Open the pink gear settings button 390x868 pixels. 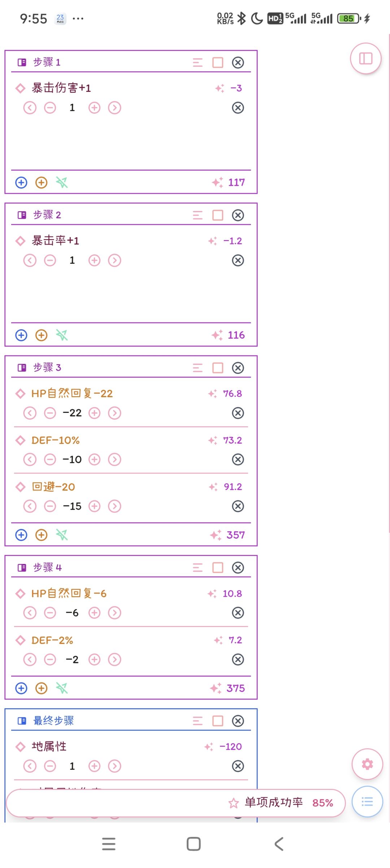(367, 764)
